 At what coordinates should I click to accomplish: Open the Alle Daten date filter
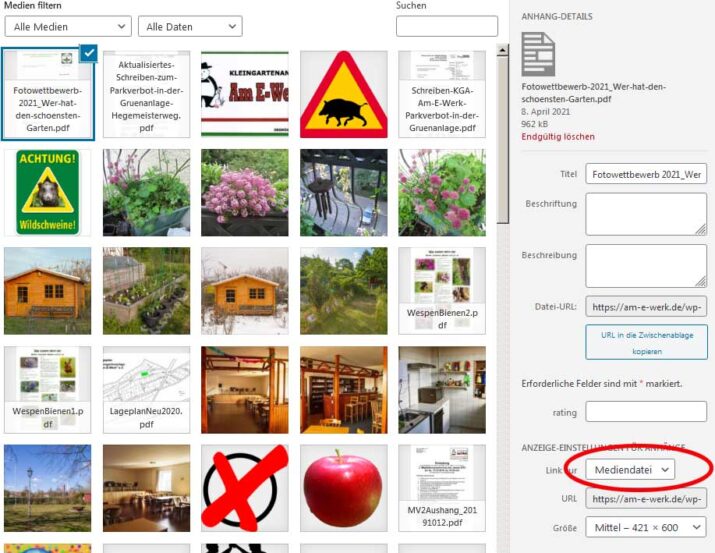[190, 26]
